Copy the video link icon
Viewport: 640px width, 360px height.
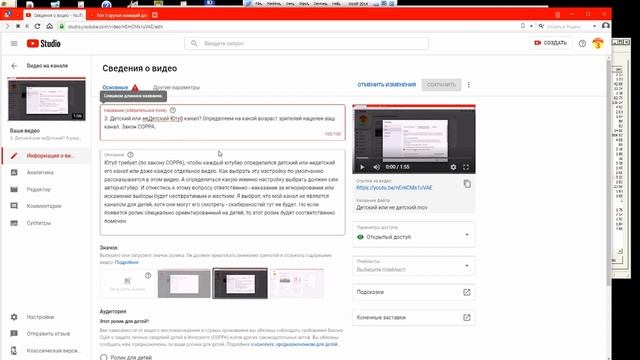[x=467, y=184]
